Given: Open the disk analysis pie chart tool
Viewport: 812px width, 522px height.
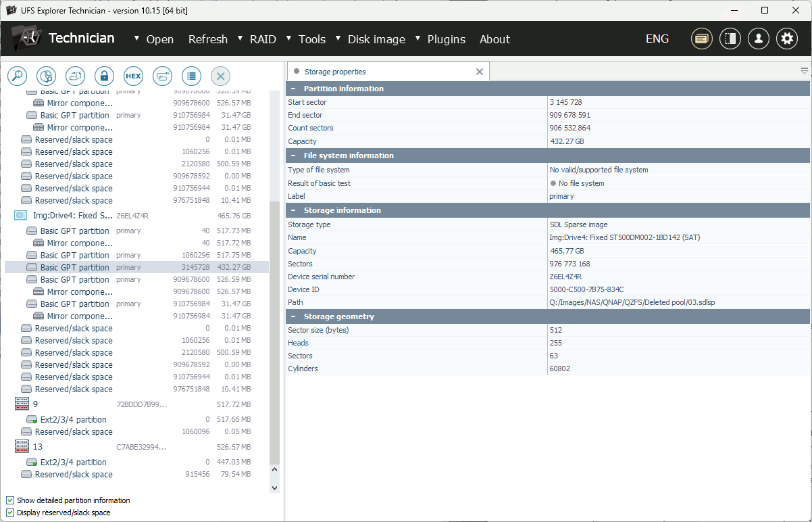Looking at the screenshot, I should 46,76.
